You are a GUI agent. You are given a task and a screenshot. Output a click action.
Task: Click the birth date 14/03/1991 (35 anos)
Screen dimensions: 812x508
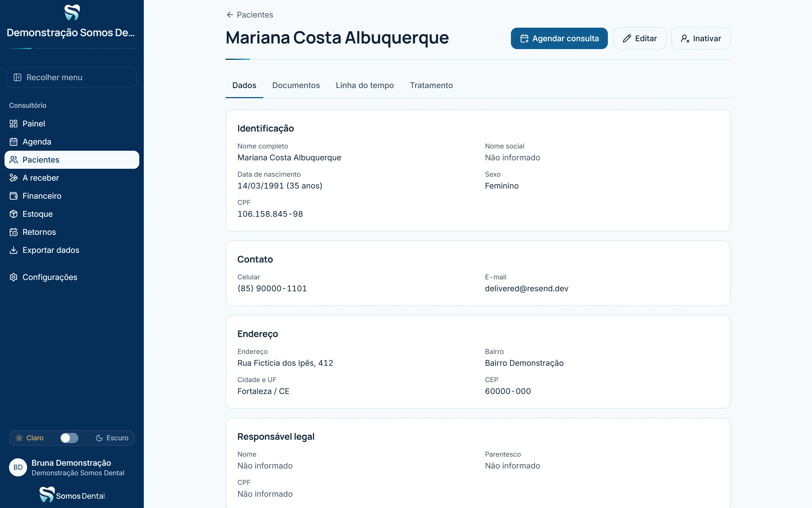[x=280, y=186]
